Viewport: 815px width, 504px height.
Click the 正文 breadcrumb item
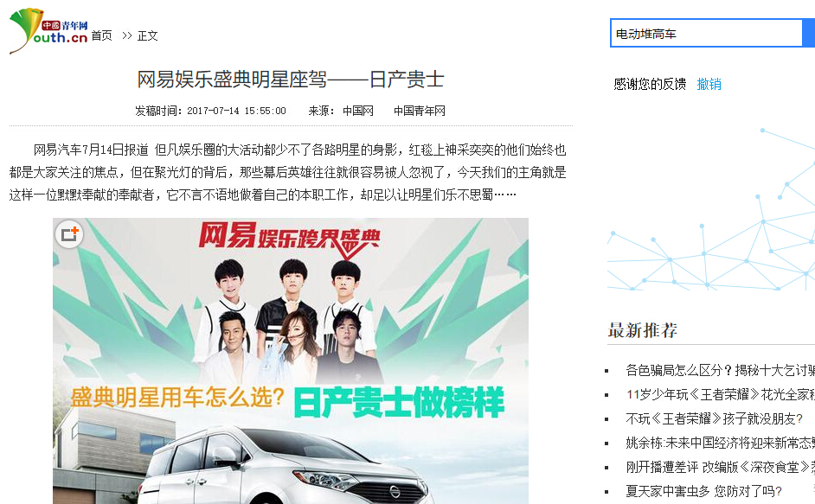(x=148, y=35)
